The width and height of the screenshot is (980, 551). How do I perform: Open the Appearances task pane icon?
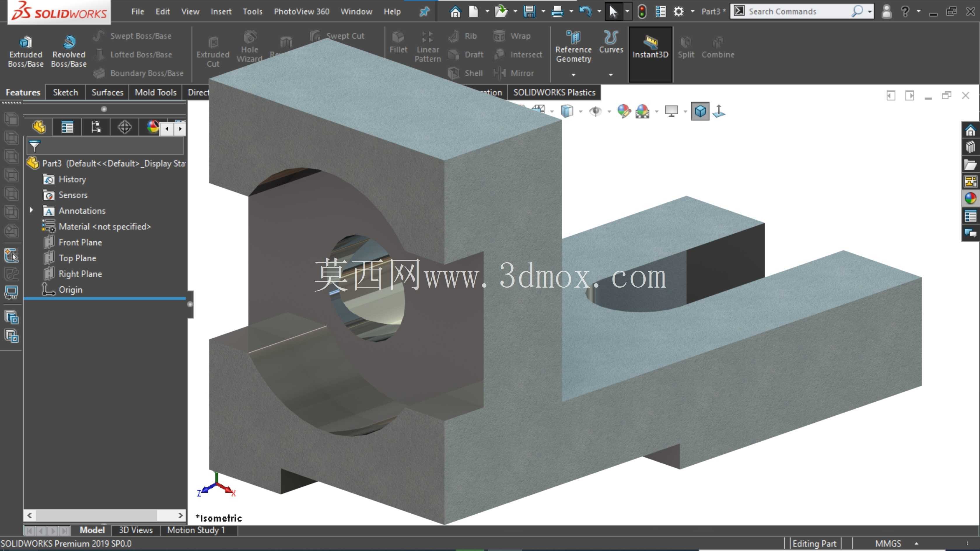click(x=970, y=198)
